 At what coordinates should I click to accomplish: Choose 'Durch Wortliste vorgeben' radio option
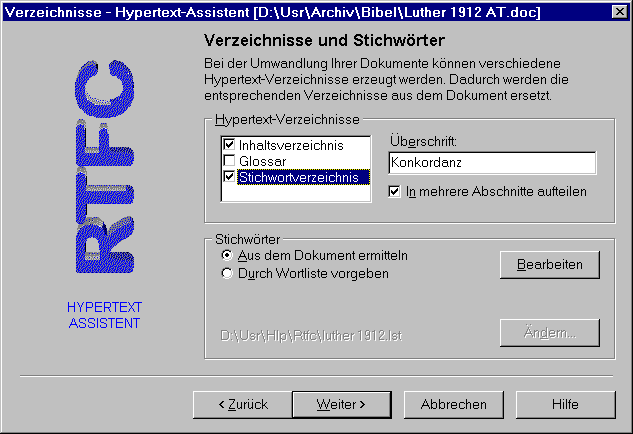pyautogui.click(x=227, y=273)
